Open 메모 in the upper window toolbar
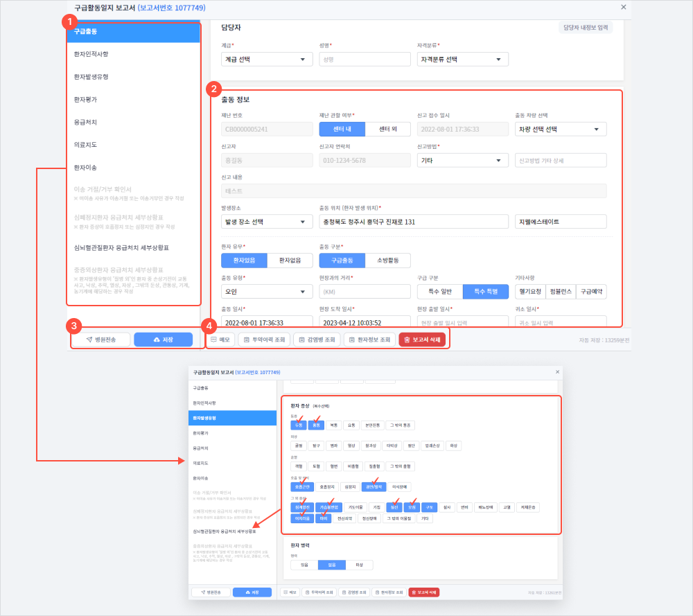The image size is (693, 616). tap(220, 340)
